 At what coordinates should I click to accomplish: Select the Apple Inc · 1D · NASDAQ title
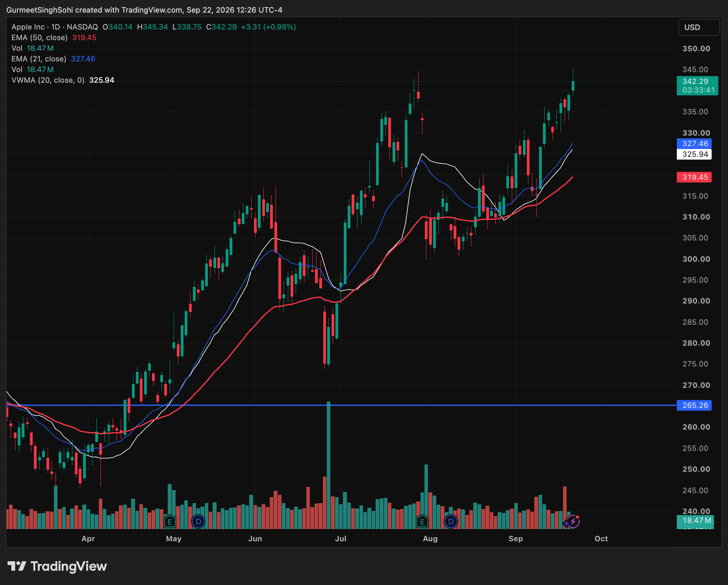click(x=55, y=27)
